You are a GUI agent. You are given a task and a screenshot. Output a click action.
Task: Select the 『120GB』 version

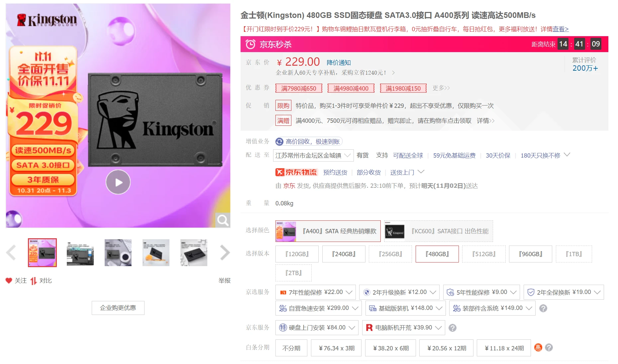click(297, 254)
